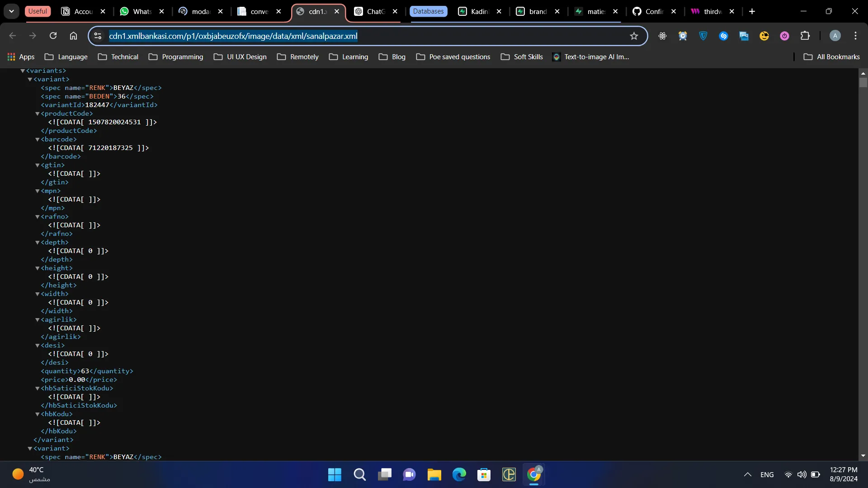Open the Programming bookmarks folder
This screenshot has height=488, width=868.
(176, 57)
